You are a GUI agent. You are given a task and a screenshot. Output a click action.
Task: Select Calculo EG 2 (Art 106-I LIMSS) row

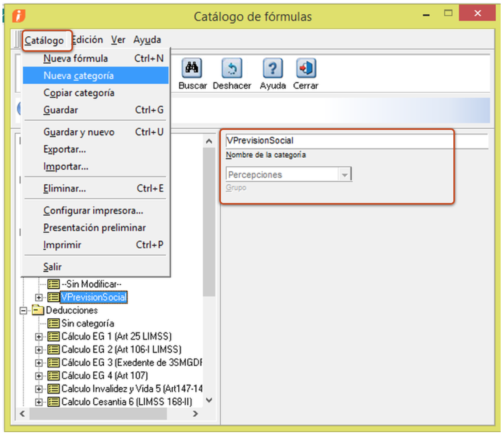pyautogui.click(x=121, y=349)
